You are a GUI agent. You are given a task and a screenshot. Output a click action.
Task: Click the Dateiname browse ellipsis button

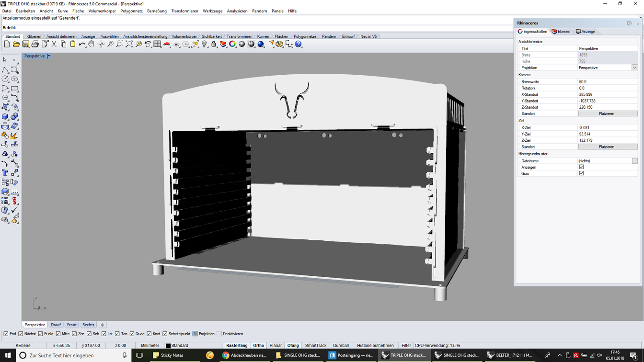(634, 161)
